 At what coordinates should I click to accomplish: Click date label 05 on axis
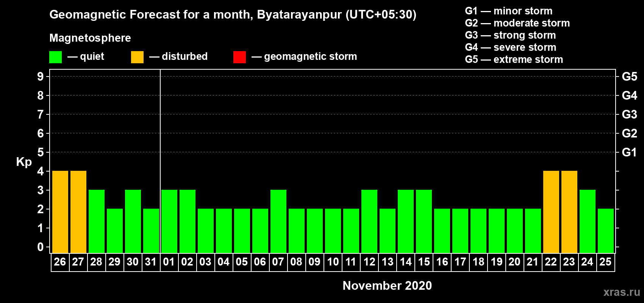point(242,262)
